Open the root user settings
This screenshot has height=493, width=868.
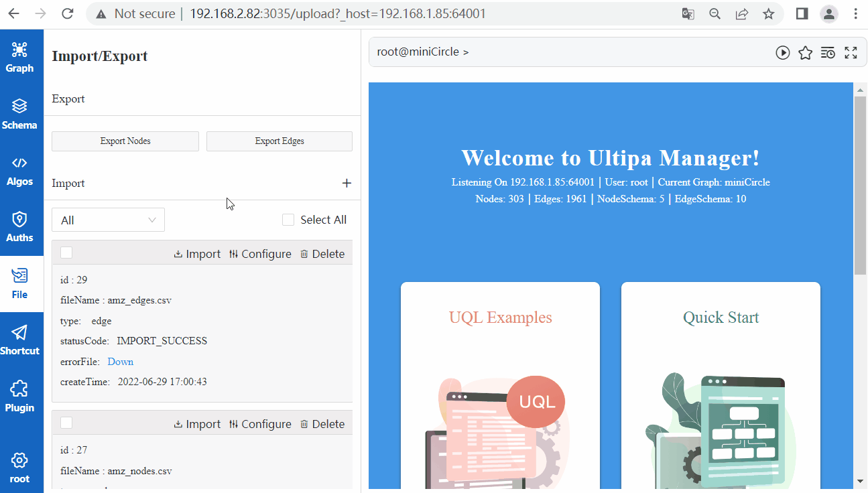(x=19, y=468)
